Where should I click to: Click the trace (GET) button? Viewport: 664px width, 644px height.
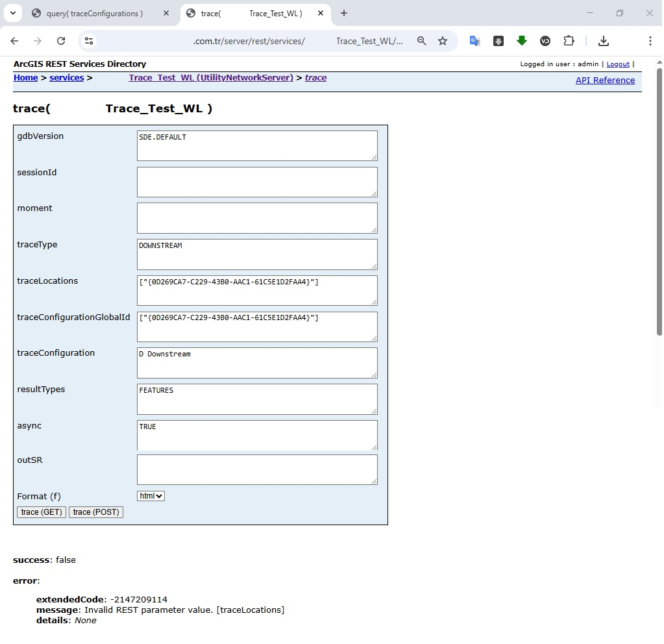pyautogui.click(x=41, y=512)
